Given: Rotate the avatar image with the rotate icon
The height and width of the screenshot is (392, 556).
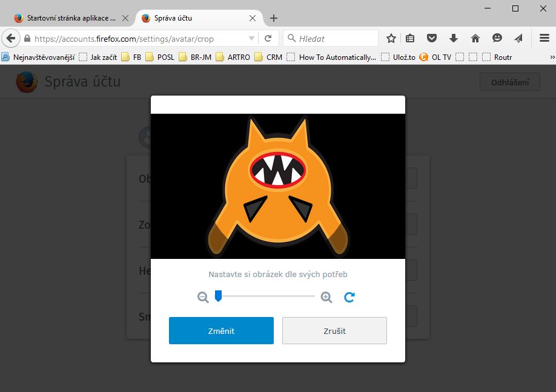Looking at the screenshot, I should (349, 297).
